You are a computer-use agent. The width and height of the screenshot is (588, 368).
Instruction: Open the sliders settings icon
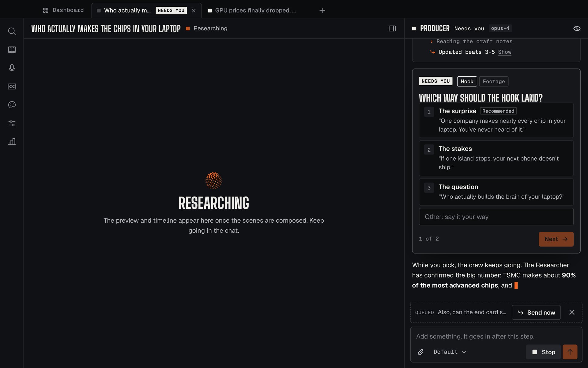12,123
